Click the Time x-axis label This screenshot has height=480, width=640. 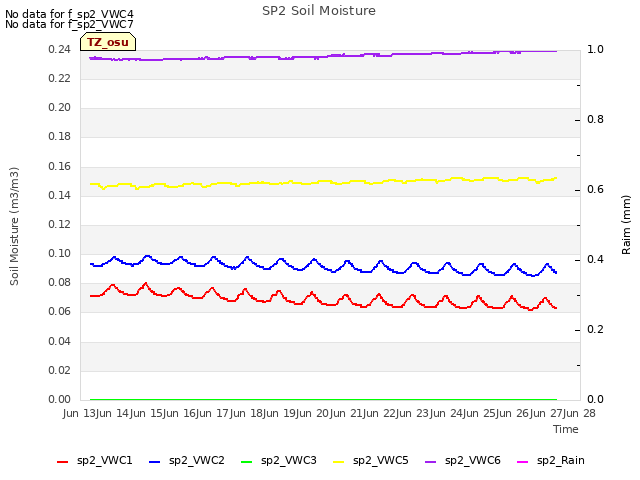coord(566,429)
